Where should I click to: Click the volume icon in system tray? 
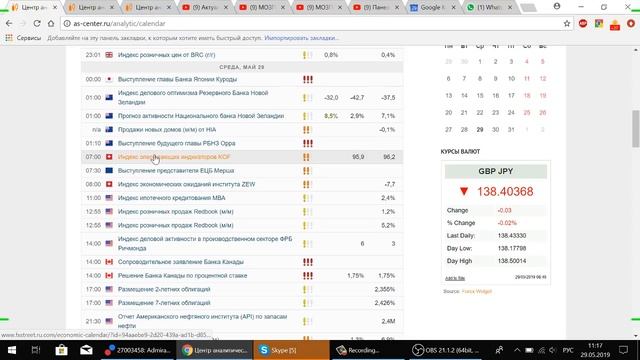[552, 350]
